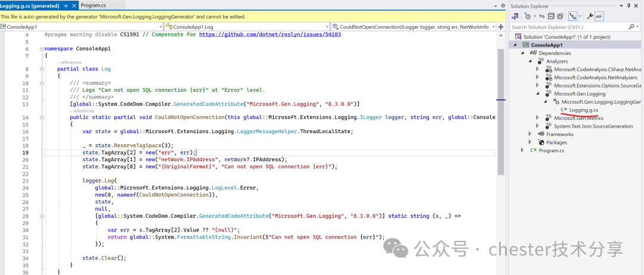Open Solution Explorer window position menu arrow

tap(622, 6)
